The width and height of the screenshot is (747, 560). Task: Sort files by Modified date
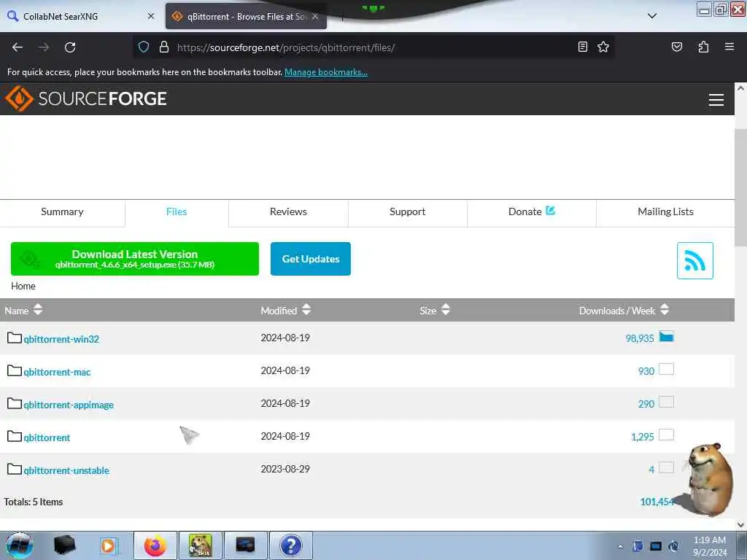click(x=285, y=311)
